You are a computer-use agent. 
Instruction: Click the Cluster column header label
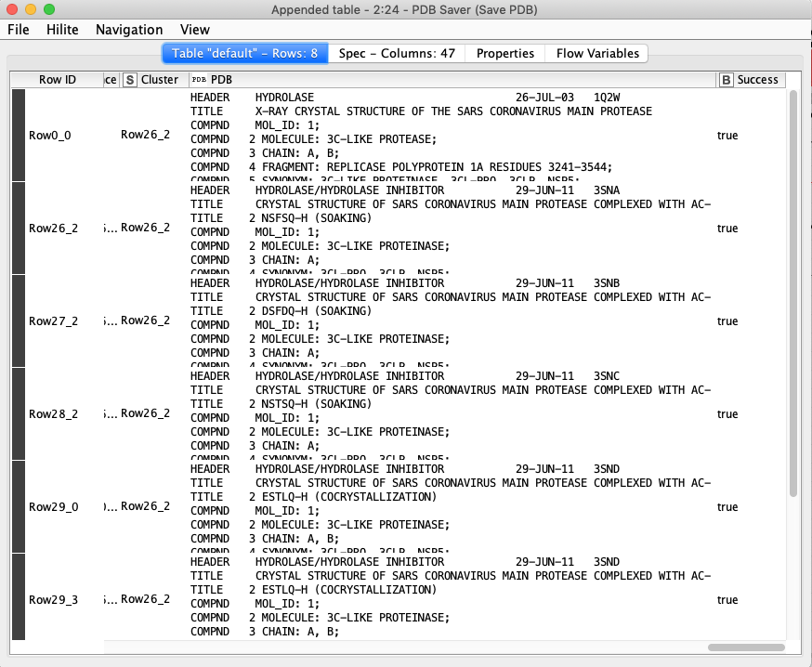pos(160,80)
